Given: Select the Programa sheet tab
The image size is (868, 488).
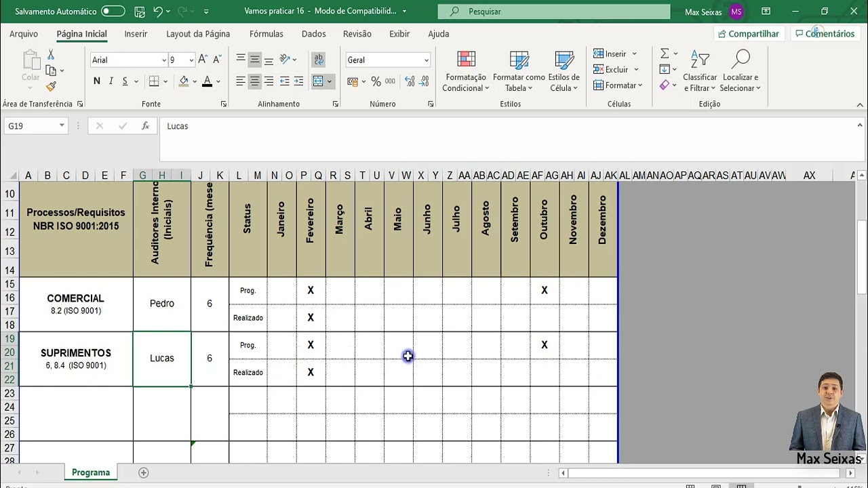Looking at the screenshot, I should click(x=91, y=472).
